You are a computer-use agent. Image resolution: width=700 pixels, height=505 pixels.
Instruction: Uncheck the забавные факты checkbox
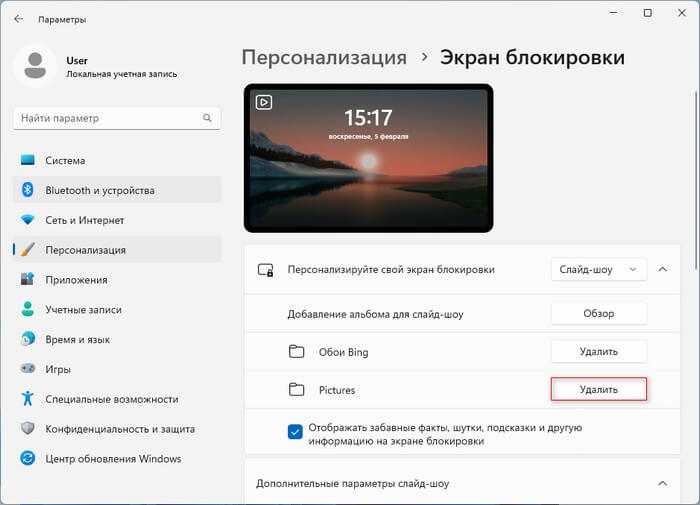(x=295, y=432)
